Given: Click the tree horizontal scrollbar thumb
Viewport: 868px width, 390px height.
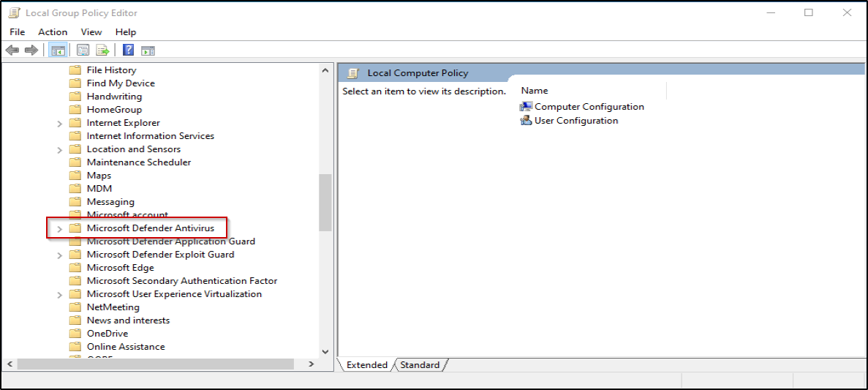Looking at the screenshot, I should [x=155, y=364].
